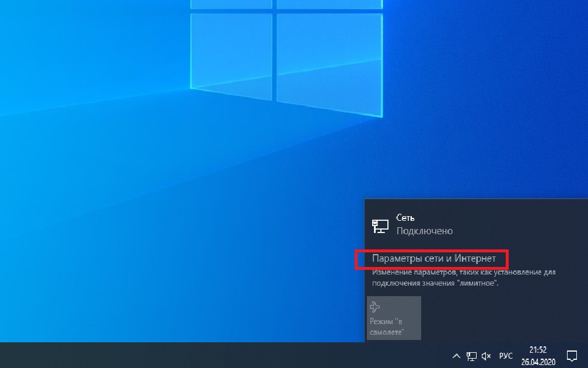This screenshot has width=588, height=368.
Task: Select the "Сеть" connected network entry
Action: tap(476, 224)
